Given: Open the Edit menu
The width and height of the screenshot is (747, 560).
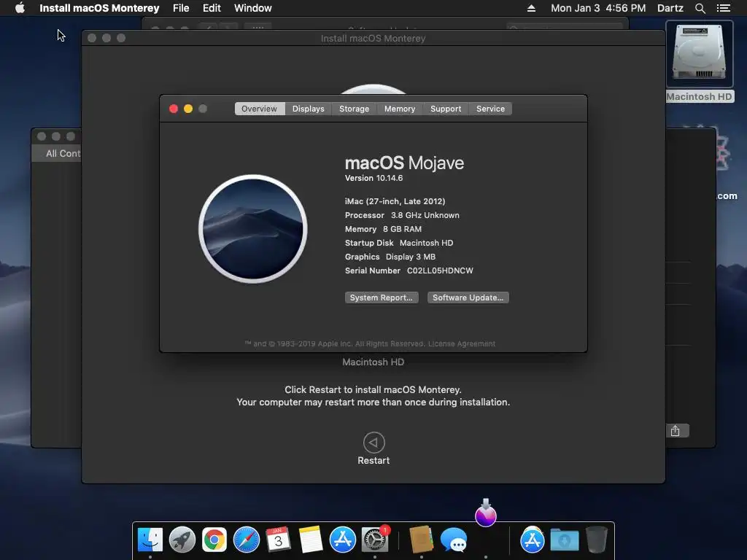Looking at the screenshot, I should coord(212,8).
